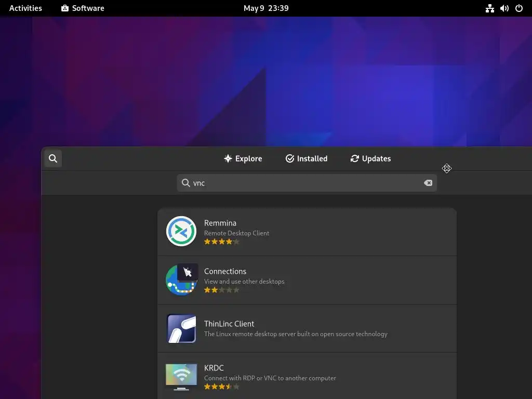Open the Remmina app icon
The width and height of the screenshot is (532, 399).
click(x=181, y=231)
